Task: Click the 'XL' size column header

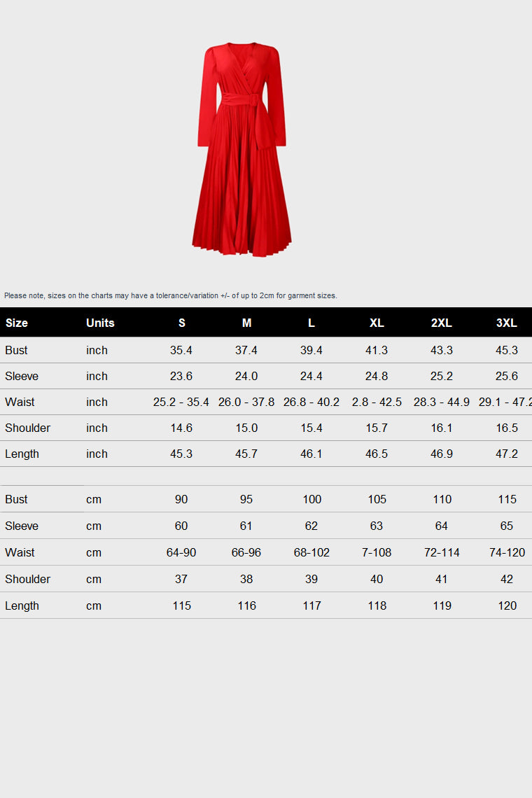Action: [377, 323]
